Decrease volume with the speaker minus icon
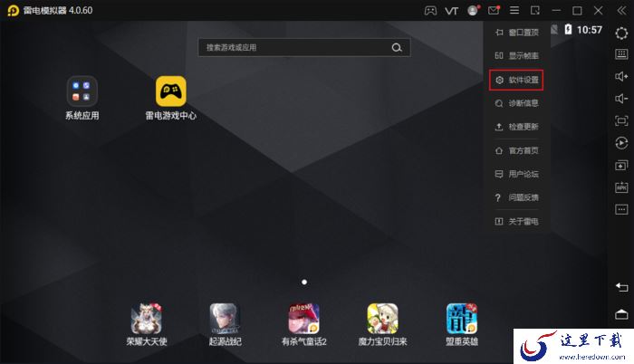 point(621,99)
